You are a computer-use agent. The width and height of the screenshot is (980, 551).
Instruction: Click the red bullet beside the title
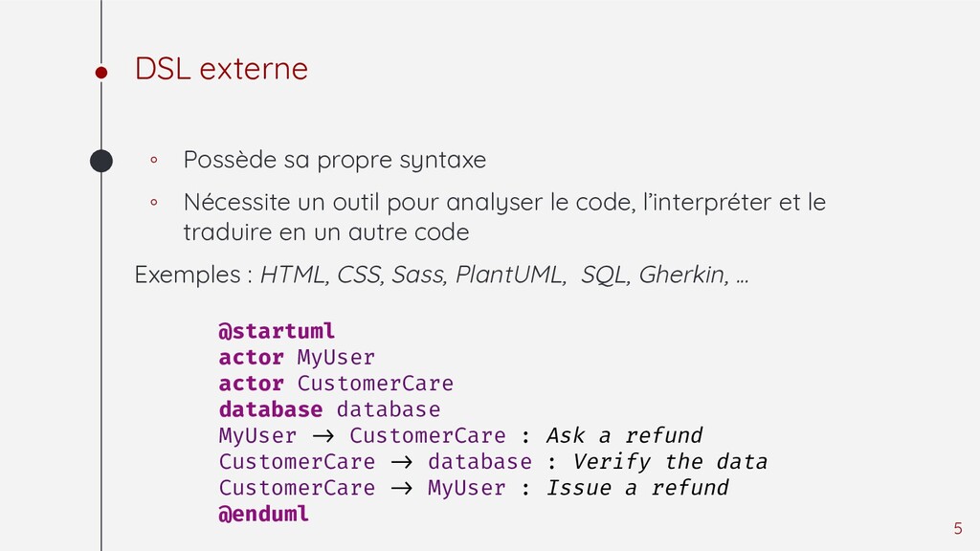click(x=101, y=73)
